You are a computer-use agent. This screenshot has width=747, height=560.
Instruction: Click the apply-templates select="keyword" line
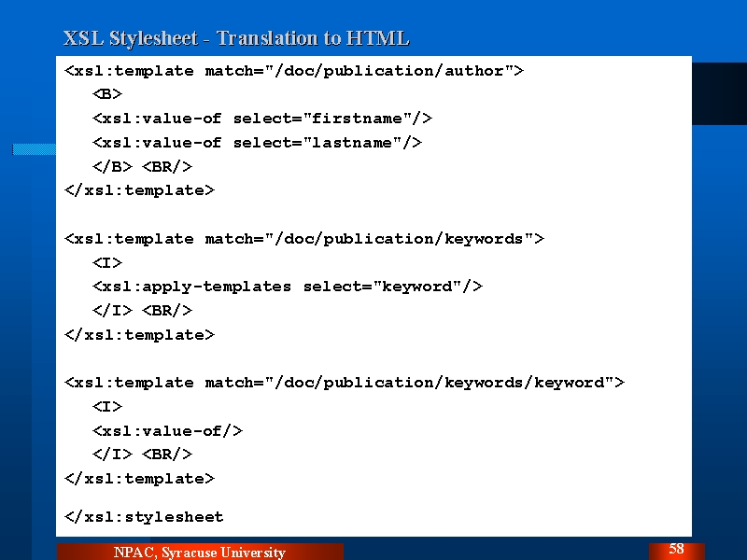(x=288, y=287)
